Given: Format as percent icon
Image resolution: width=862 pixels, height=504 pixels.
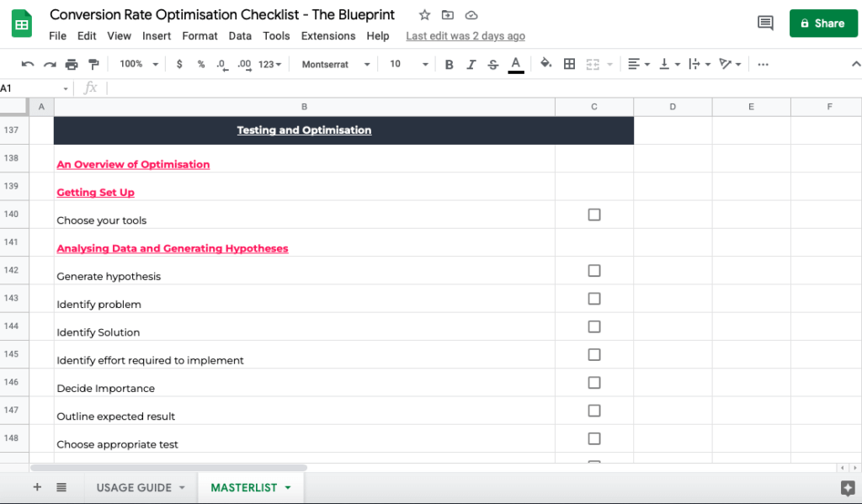Looking at the screenshot, I should [x=201, y=64].
